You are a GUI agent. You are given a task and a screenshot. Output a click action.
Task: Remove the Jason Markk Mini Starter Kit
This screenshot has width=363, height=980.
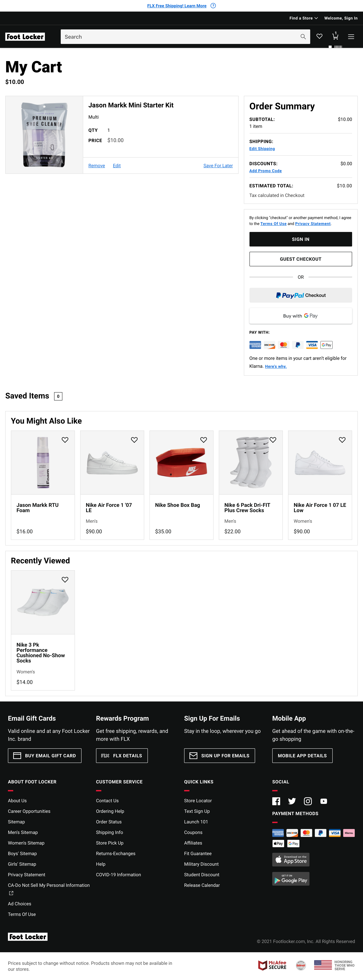[x=97, y=166]
